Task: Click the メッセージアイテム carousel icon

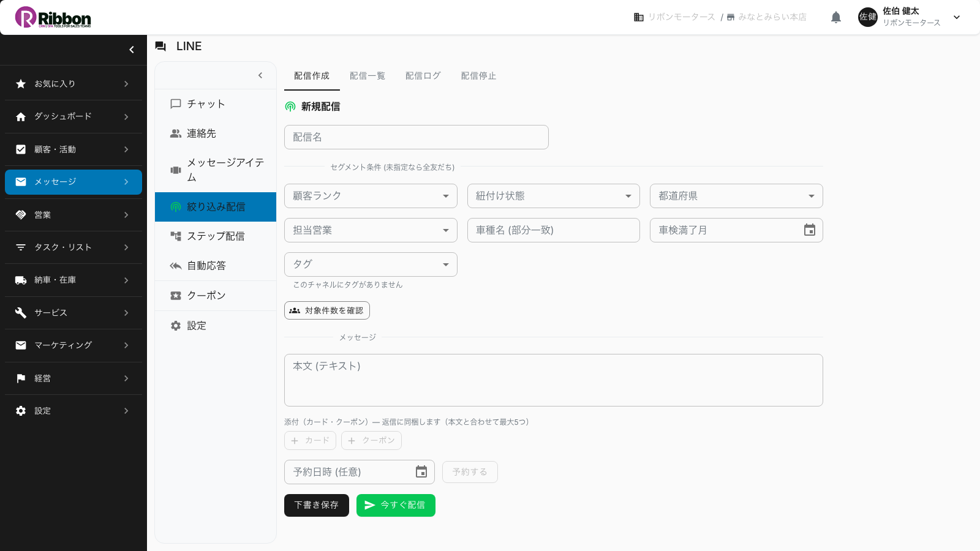Action: tap(176, 170)
